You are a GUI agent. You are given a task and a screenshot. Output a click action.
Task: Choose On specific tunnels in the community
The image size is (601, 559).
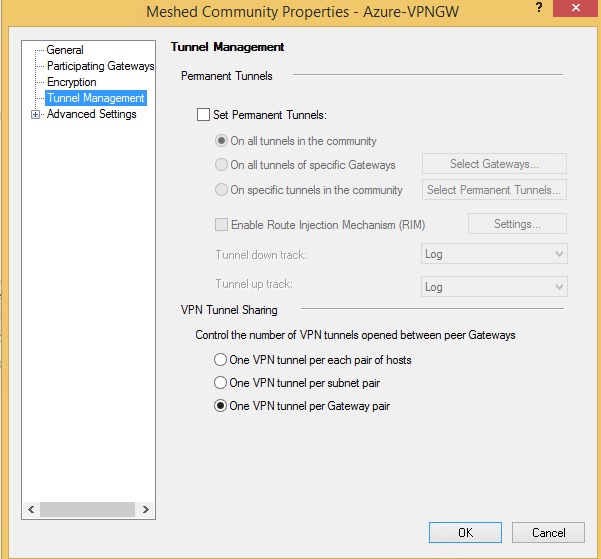[x=221, y=190]
